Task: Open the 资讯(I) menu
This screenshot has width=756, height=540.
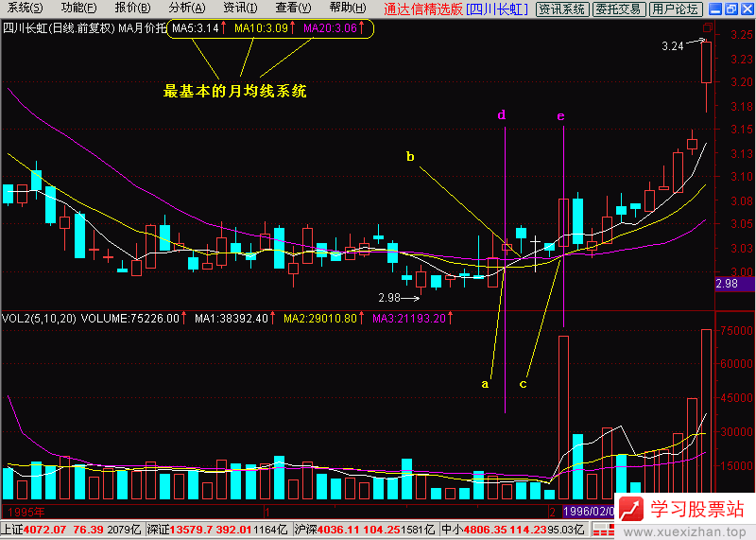Action: pyautogui.click(x=240, y=9)
